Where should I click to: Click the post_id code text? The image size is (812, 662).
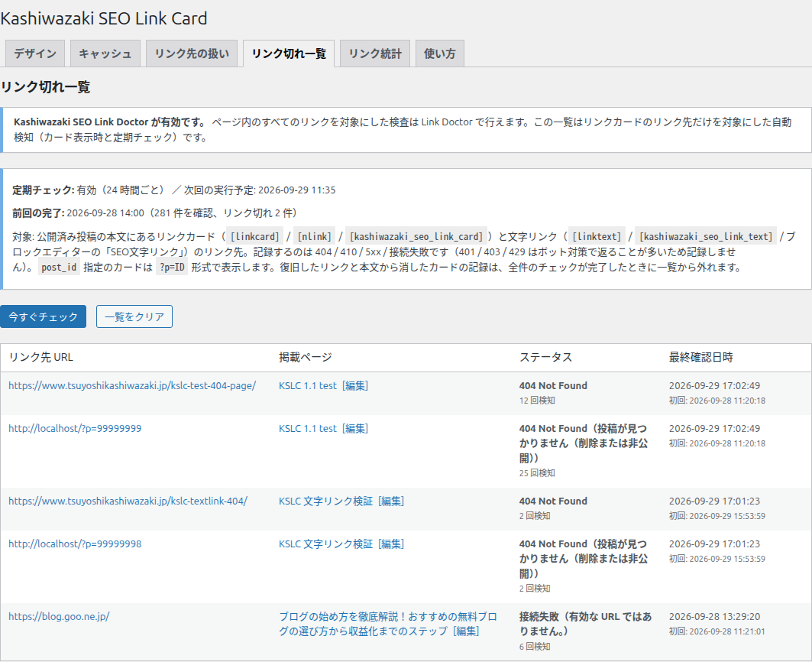59,268
